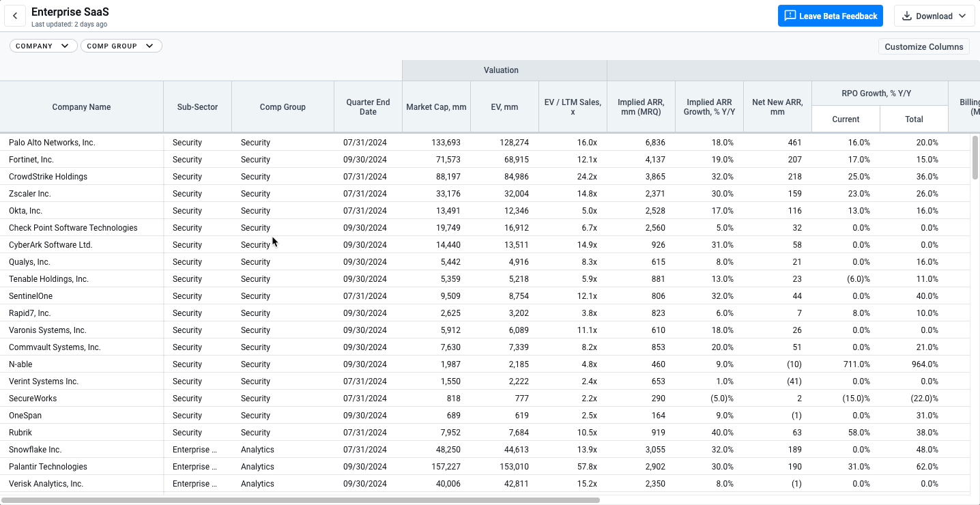Click the horizontal scrollbar thumb at the bottom
This screenshot has width=980, height=505.
(x=300, y=500)
